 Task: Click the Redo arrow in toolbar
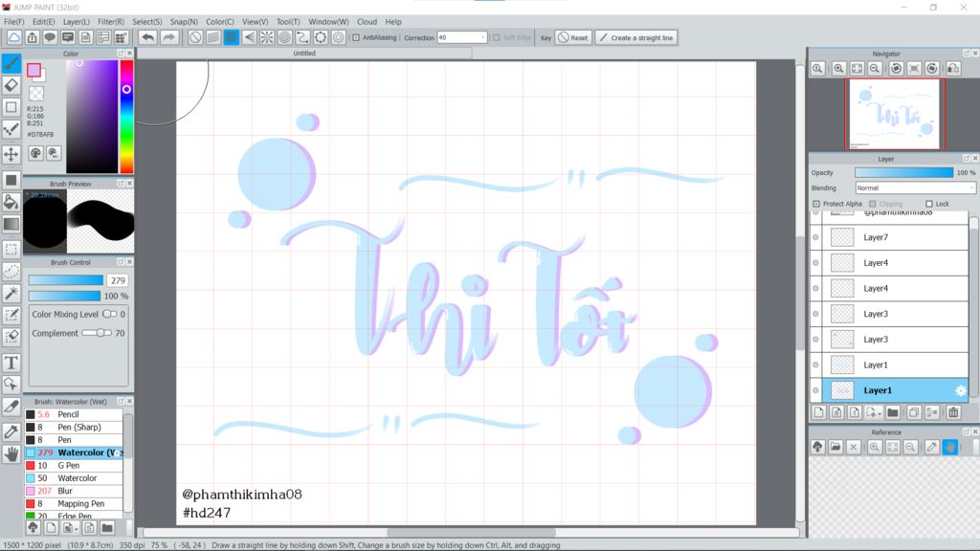(168, 37)
